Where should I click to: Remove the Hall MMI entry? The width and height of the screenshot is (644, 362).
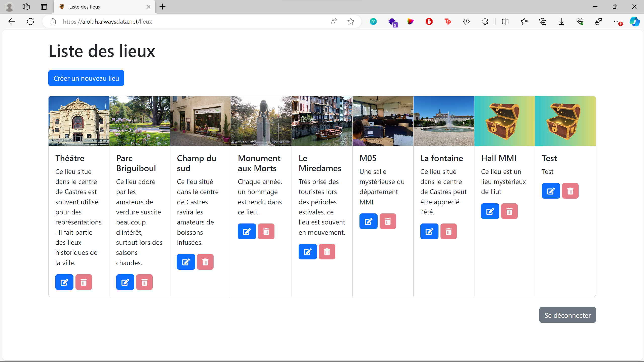pos(509,211)
